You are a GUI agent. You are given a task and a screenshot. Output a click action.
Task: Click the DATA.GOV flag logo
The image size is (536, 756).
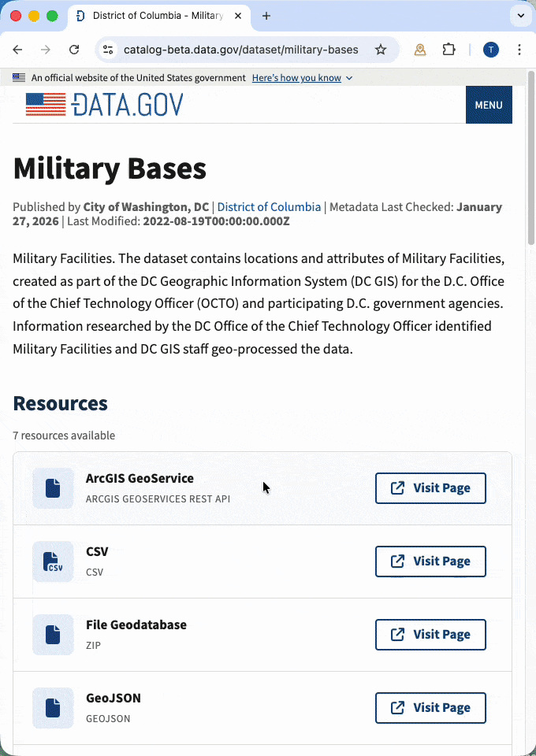click(45, 104)
